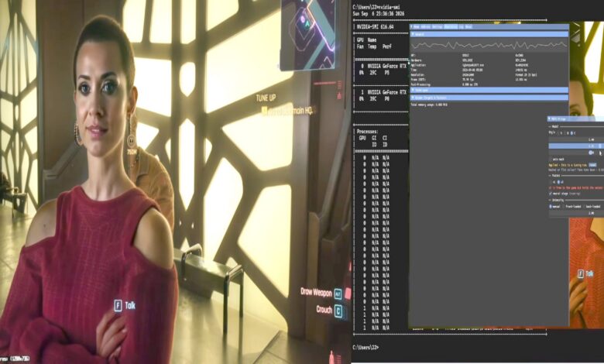
Task: Collapse the small add-on panel title arrow
Action: 550,119
